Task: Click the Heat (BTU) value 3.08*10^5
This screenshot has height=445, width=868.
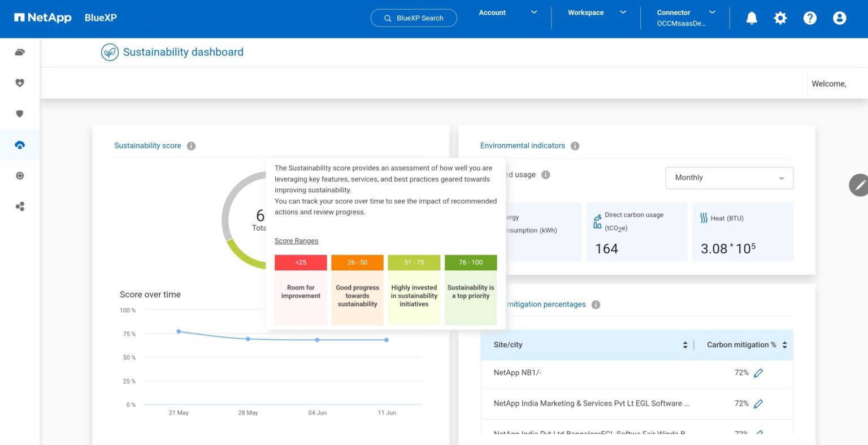Action: point(728,248)
